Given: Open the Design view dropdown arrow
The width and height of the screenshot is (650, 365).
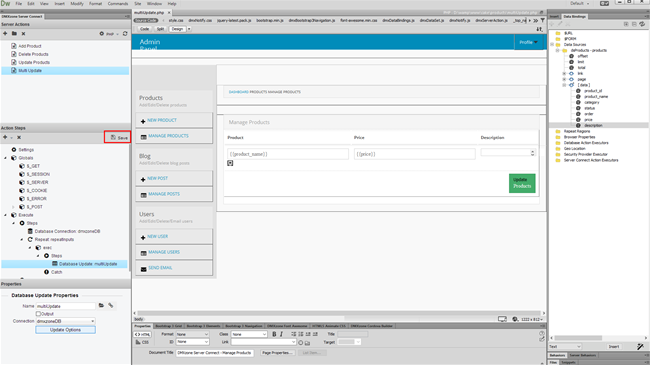Looking at the screenshot, I should click(x=189, y=29).
